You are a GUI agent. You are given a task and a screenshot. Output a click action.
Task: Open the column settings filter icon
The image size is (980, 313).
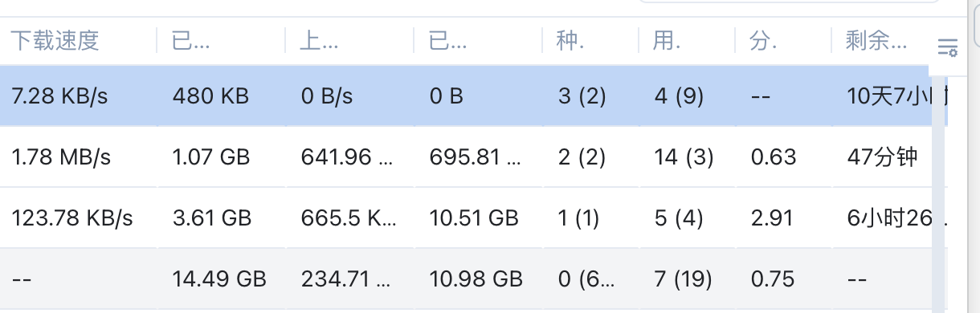[948, 47]
